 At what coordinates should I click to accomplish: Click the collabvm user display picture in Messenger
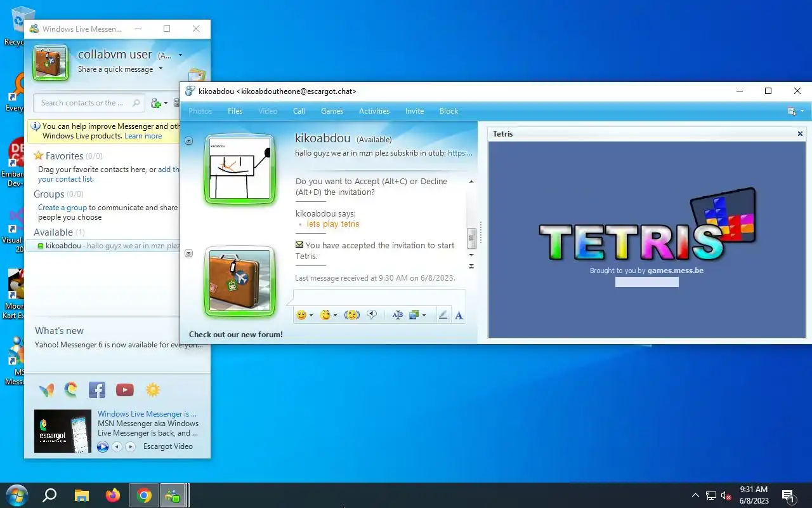pos(51,62)
